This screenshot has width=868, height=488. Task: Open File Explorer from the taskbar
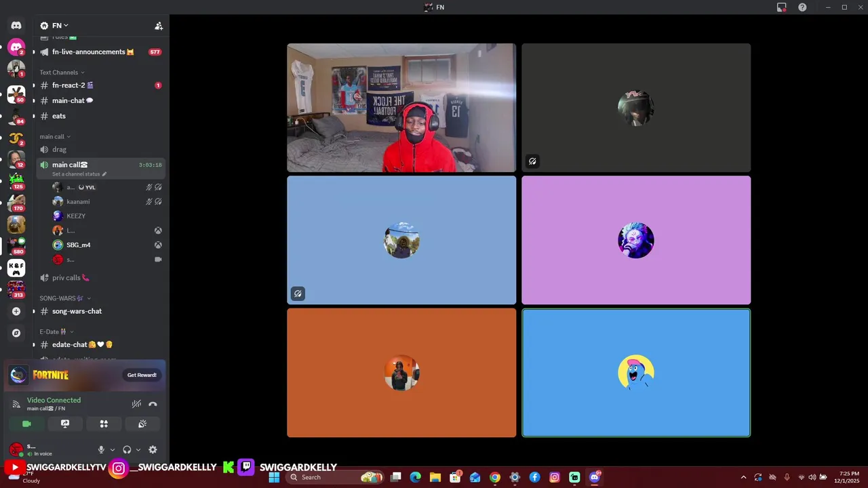435,477
